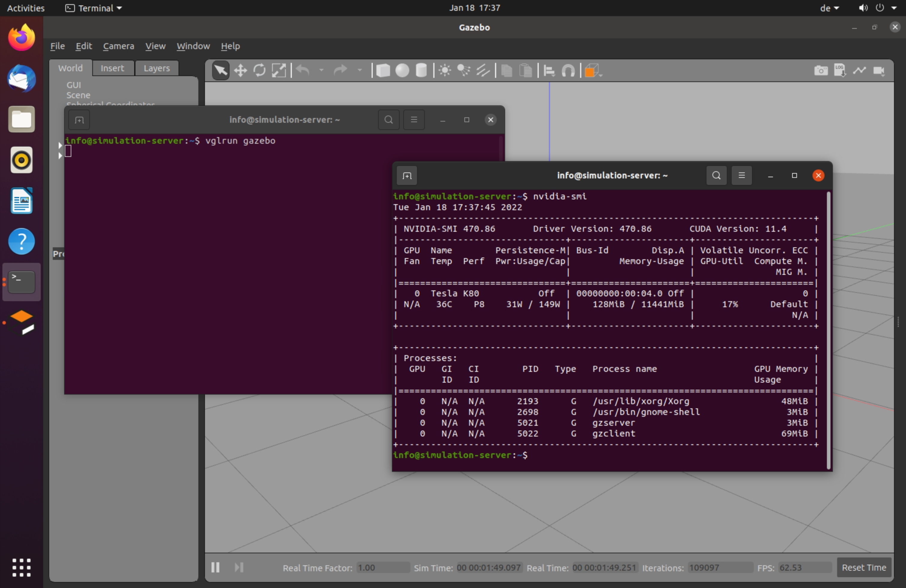906x588 pixels.
Task: Click the Sim Time value field
Action: point(489,568)
